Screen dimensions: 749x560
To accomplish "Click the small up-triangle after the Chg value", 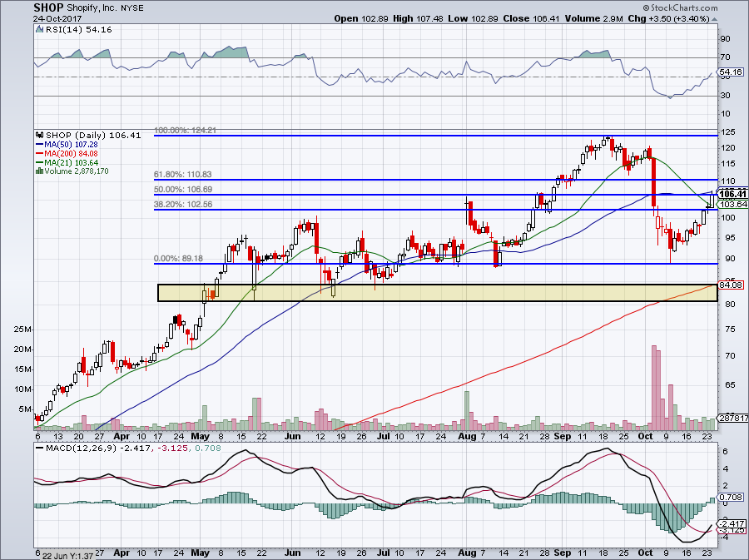I will 714,19.
